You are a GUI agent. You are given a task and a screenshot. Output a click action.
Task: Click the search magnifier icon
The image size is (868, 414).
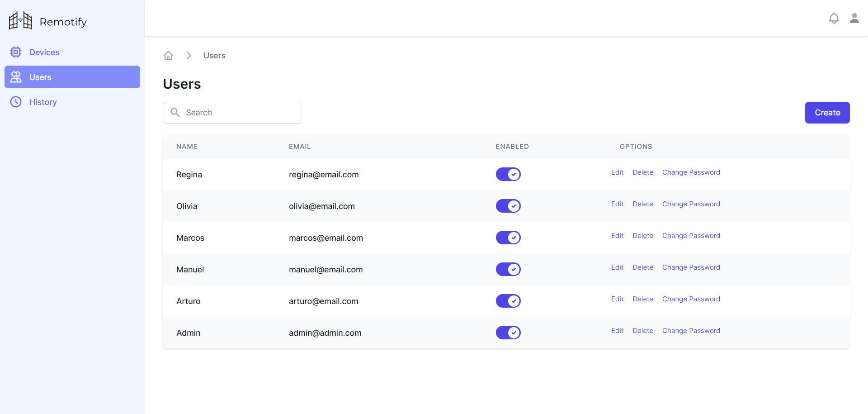175,112
